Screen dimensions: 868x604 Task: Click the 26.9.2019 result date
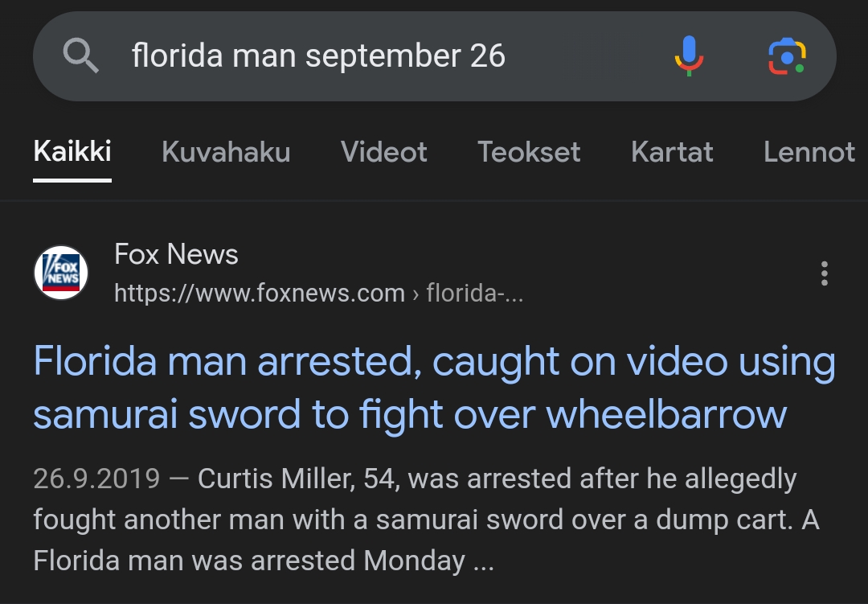pyautogui.click(x=96, y=479)
